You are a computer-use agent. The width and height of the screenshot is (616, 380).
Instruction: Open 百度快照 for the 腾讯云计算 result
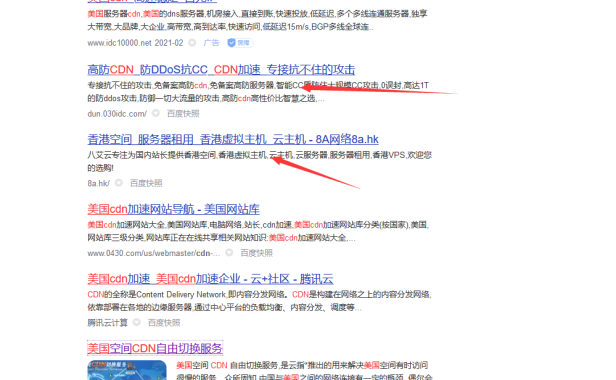coord(164,323)
